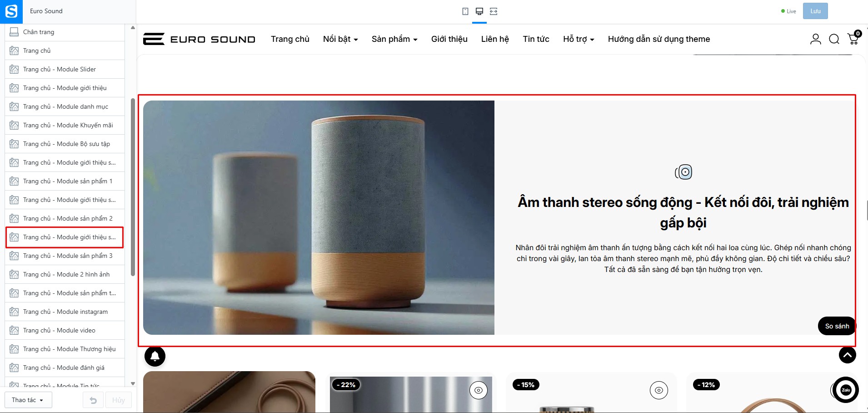The height and width of the screenshot is (413, 868).
Task: Click icon beside Module instagram row
Action: point(14,312)
